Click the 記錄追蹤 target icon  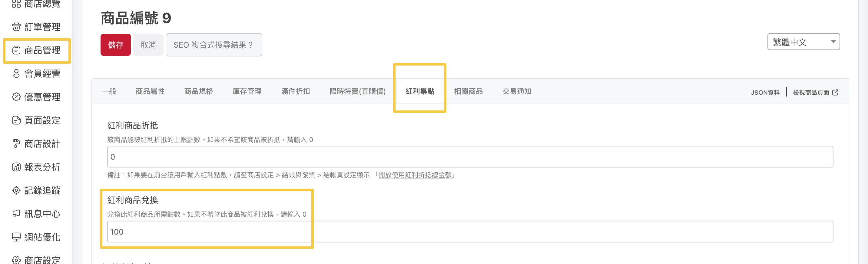[16, 190]
